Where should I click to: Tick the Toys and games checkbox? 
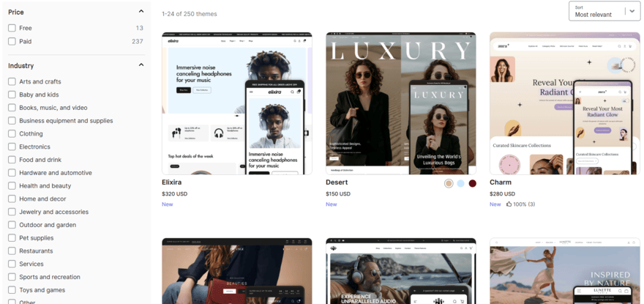tap(12, 290)
